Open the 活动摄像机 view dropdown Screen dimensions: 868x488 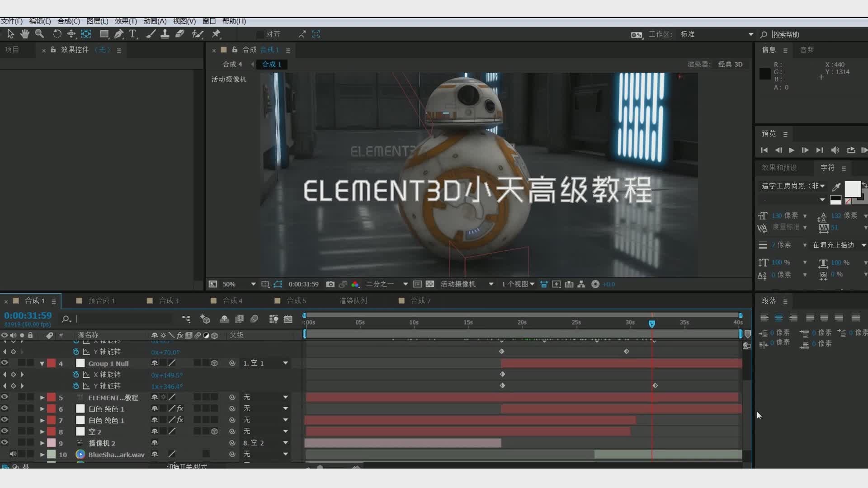[467, 284]
